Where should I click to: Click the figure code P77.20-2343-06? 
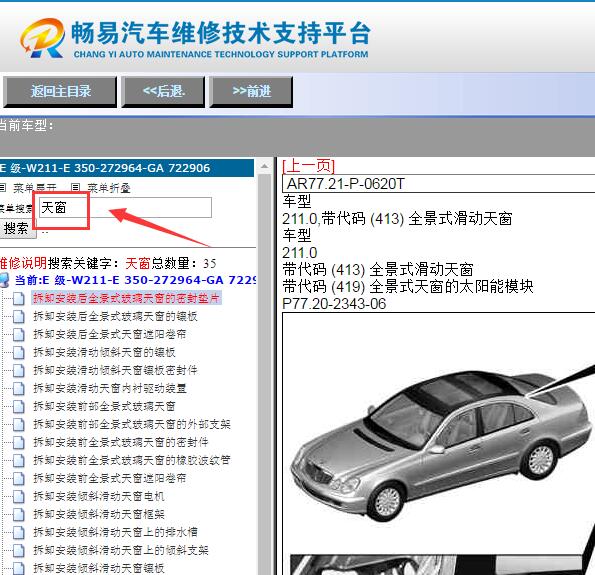tap(334, 304)
